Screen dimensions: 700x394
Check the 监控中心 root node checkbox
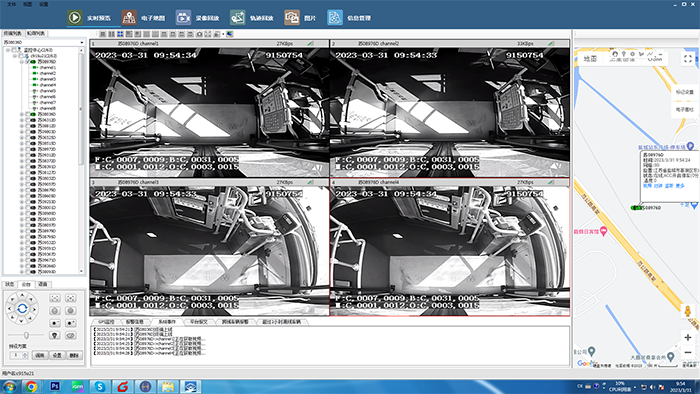[14, 50]
